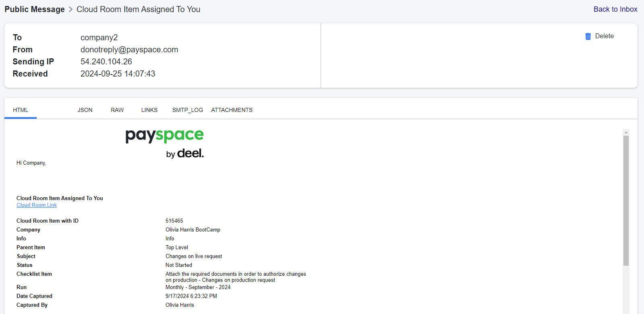Go back via Back to Inbox link
The image size is (644, 314).
(x=615, y=9)
